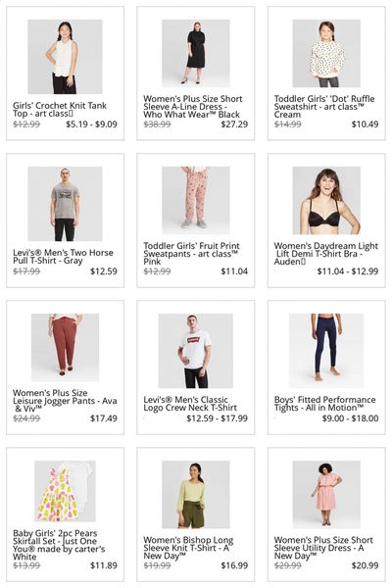The height and width of the screenshot is (588, 392).
Task: Click the $16.99 price on Bishop Long Sleeve T-Shirt
Action: [x=234, y=565]
